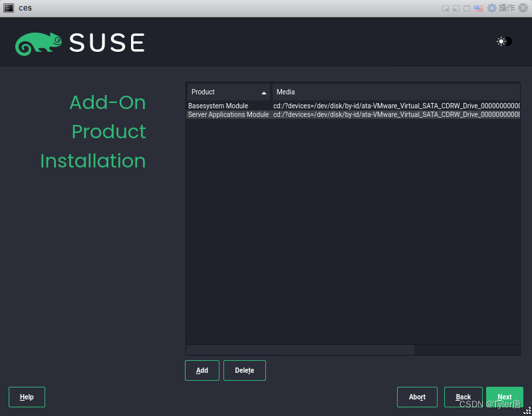Viewport: 532px width, 416px height.
Task: Click the US flag keyboard layout icon
Action: [x=478, y=8]
